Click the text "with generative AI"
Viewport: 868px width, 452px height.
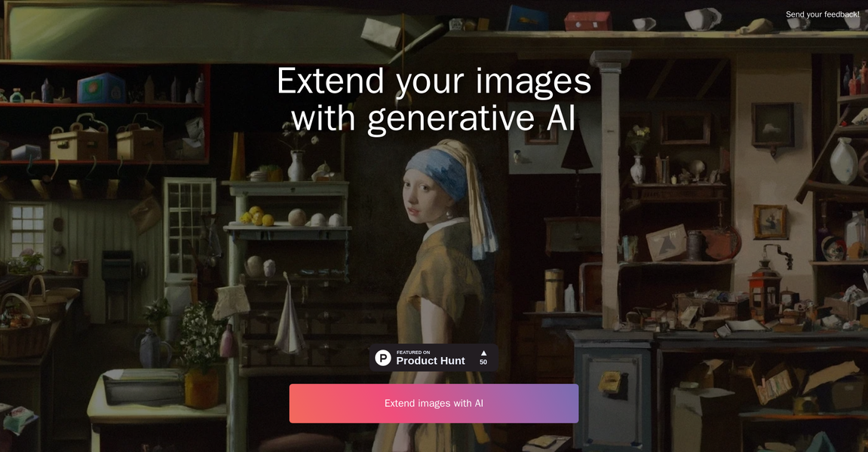pos(434,119)
